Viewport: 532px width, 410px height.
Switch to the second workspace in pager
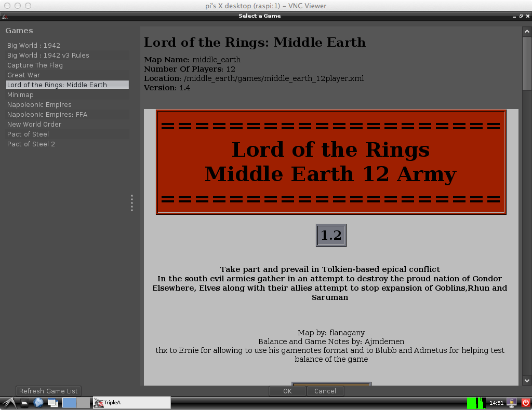83,403
